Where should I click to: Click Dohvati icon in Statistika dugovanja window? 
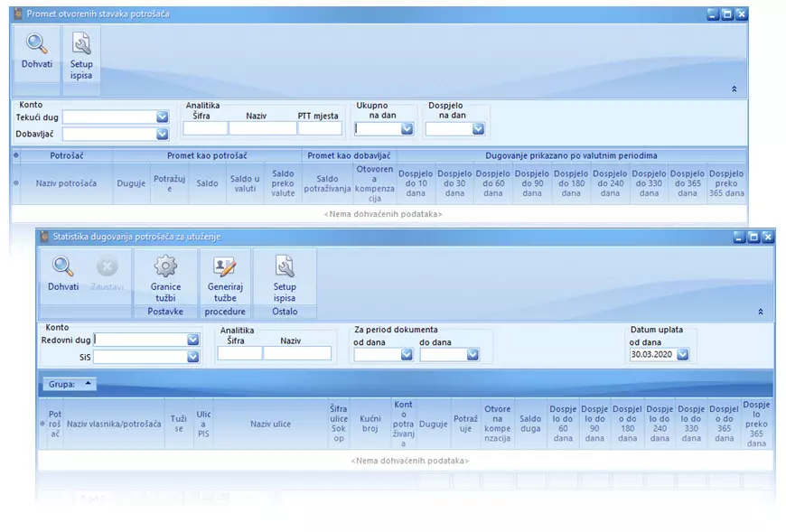coord(63,267)
